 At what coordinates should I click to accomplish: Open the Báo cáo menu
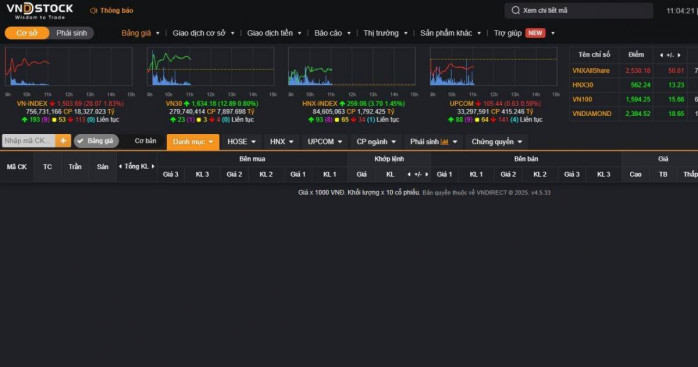tap(333, 33)
